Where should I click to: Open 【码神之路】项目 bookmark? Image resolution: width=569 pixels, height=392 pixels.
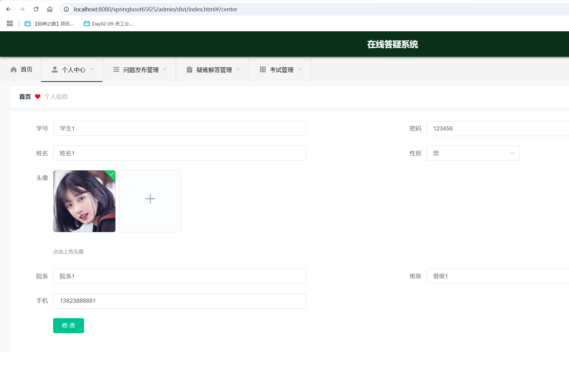(49, 24)
